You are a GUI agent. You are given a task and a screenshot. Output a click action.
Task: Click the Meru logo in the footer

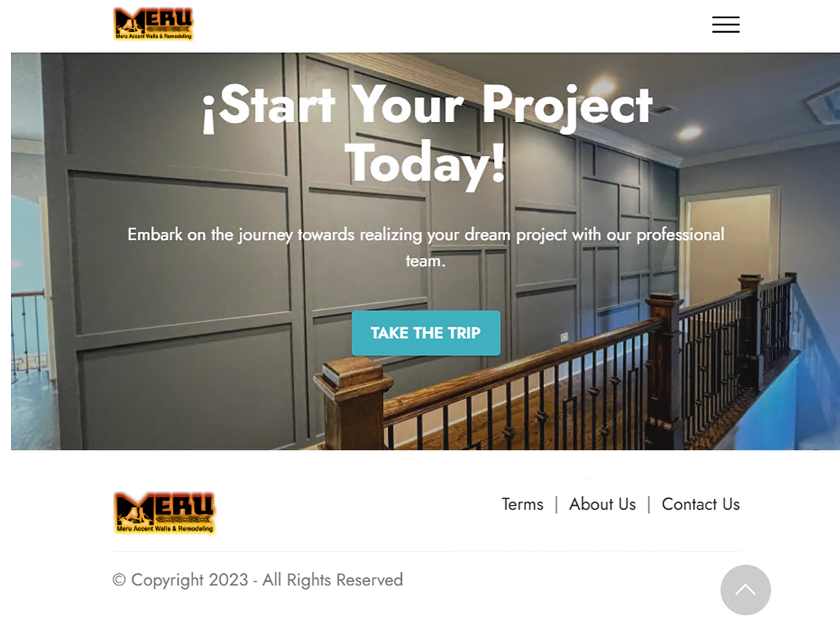pos(164,513)
